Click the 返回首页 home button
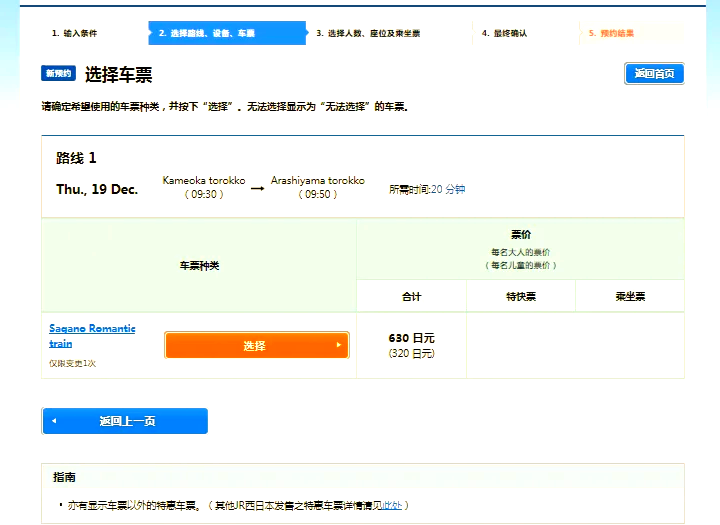720x525 pixels. point(654,73)
